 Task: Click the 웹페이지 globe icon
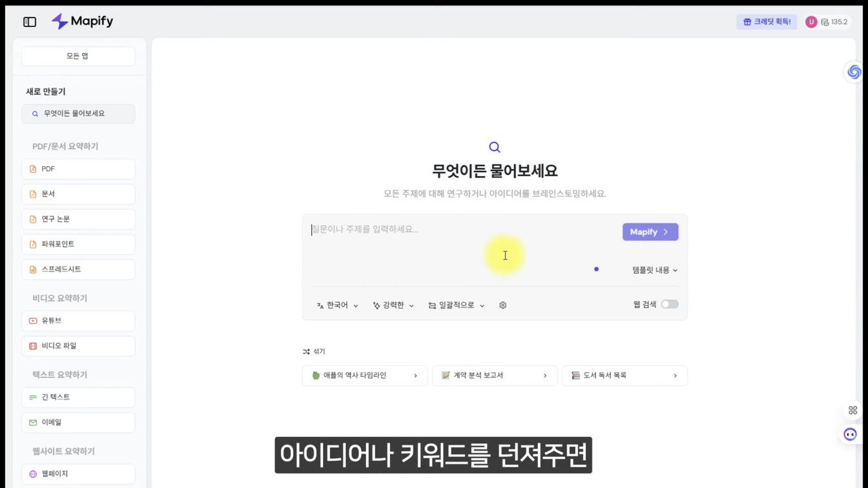(33, 474)
